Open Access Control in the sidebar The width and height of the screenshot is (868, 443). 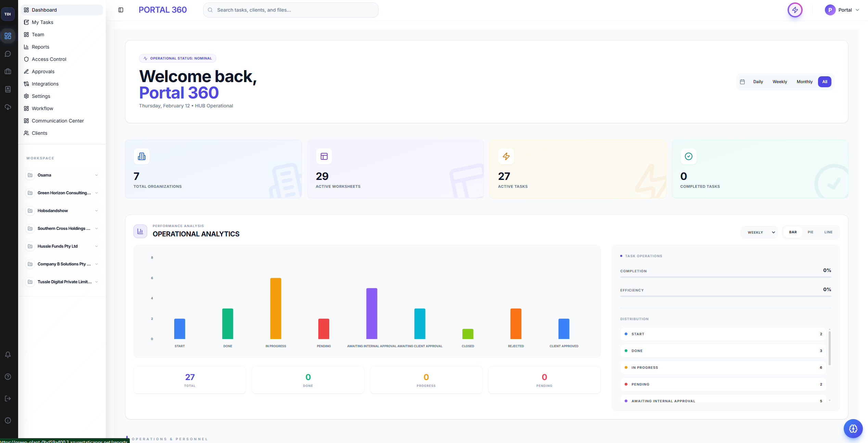pyautogui.click(x=62, y=59)
